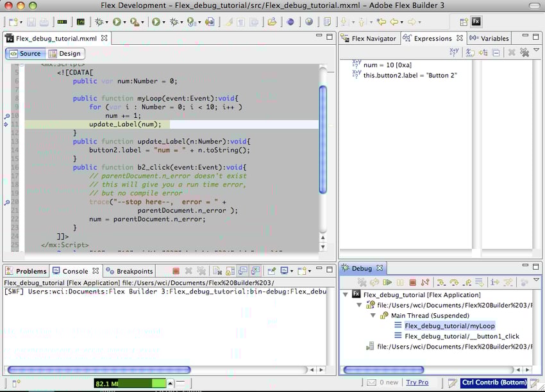Click the Try Pro link

(417, 382)
